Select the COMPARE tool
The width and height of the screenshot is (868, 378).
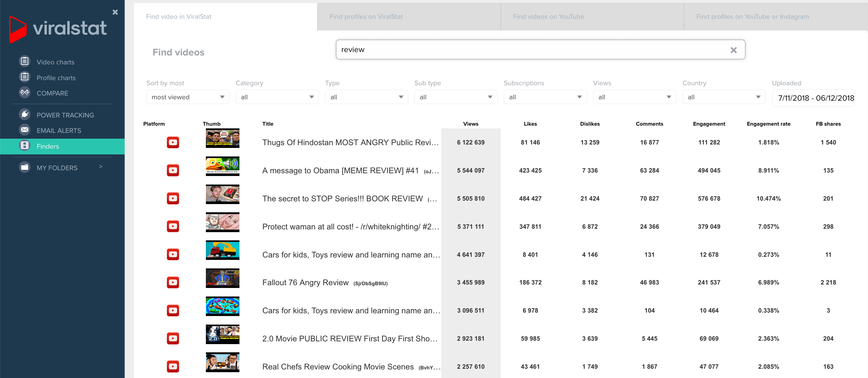[x=52, y=93]
